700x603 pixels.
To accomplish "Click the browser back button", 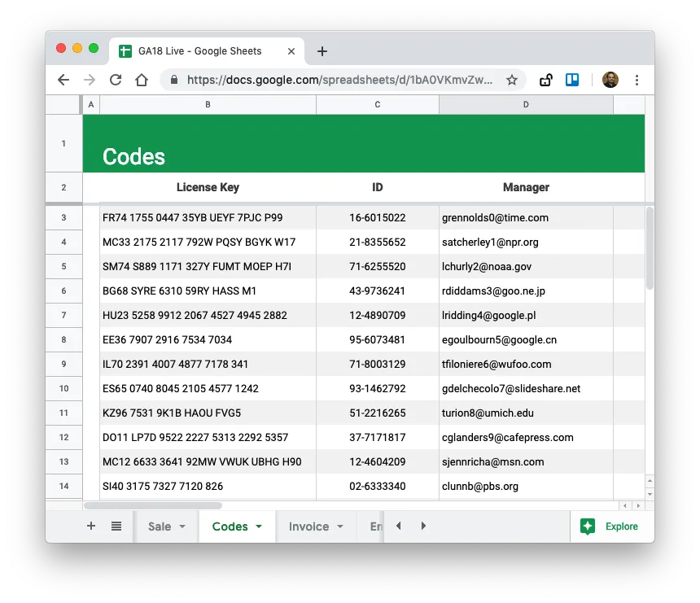I will [x=63, y=80].
